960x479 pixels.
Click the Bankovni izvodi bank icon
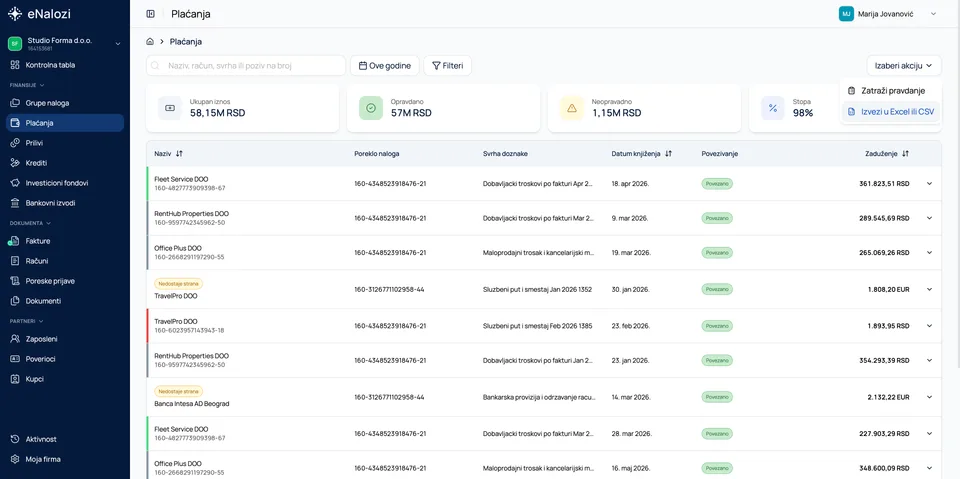(15, 203)
